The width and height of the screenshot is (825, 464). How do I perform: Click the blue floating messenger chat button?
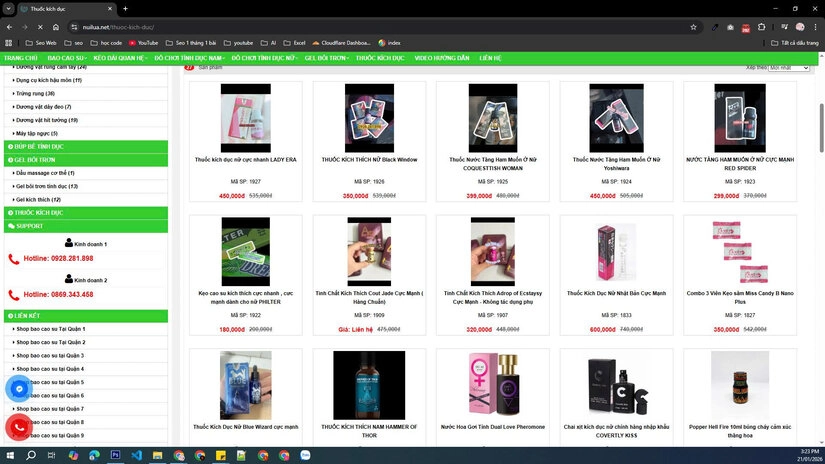pos(19,389)
